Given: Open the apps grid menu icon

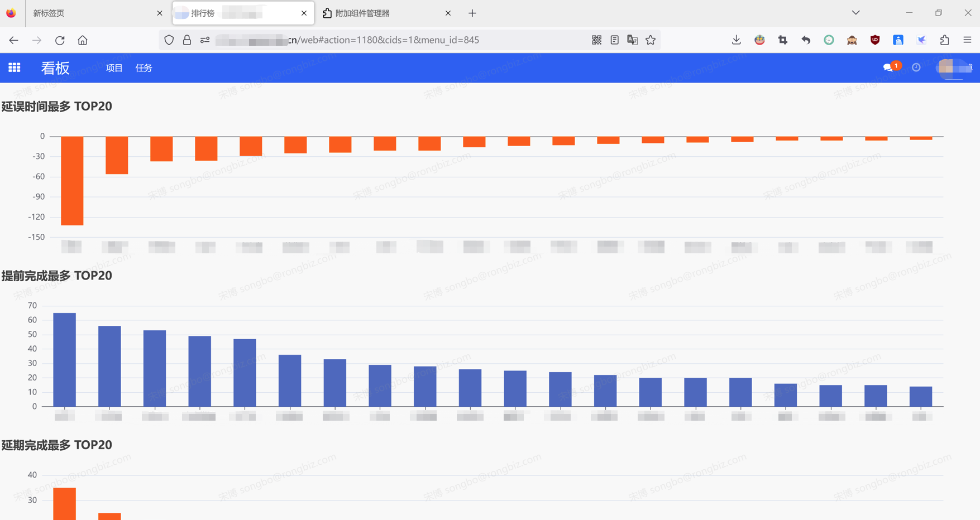Looking at the screenshot, I should point(15,68).
